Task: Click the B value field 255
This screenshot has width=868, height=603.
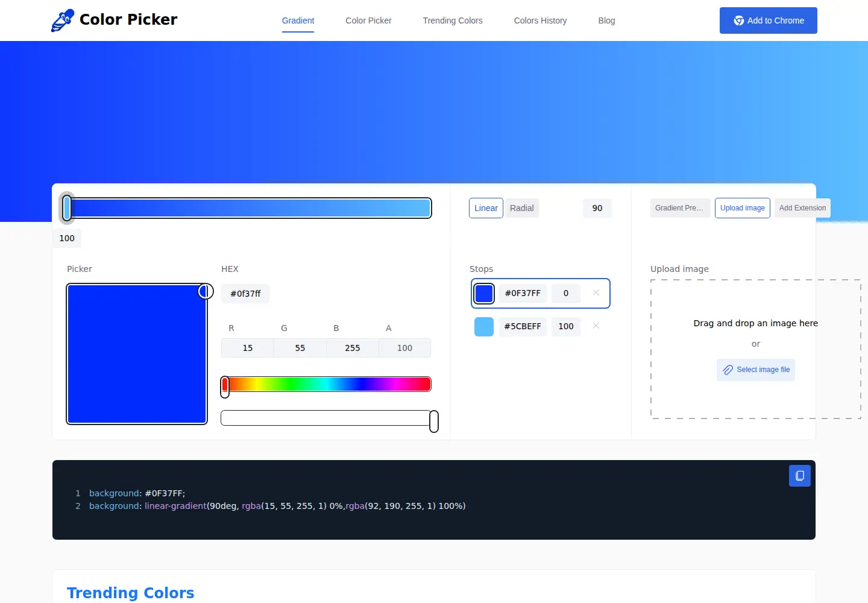Action: (x=353, y=348)
